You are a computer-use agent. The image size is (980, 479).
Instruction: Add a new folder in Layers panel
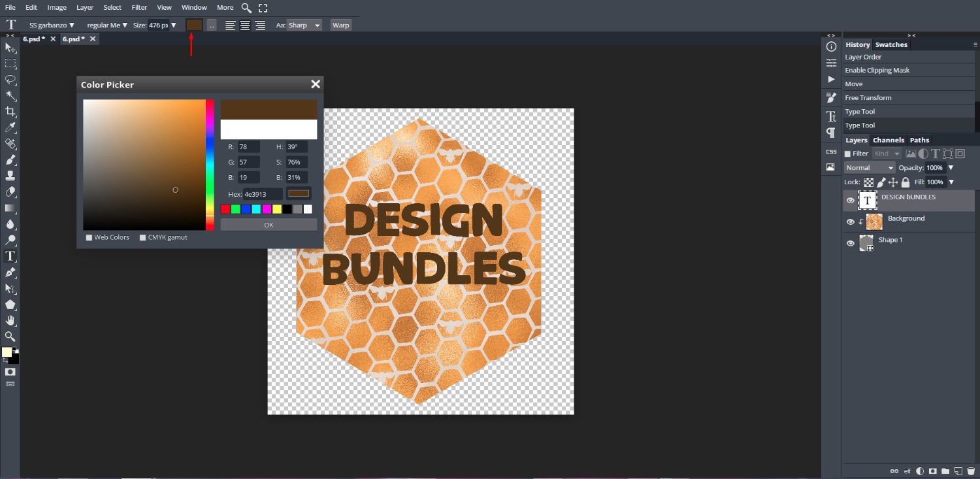click(x=945, y=471)
